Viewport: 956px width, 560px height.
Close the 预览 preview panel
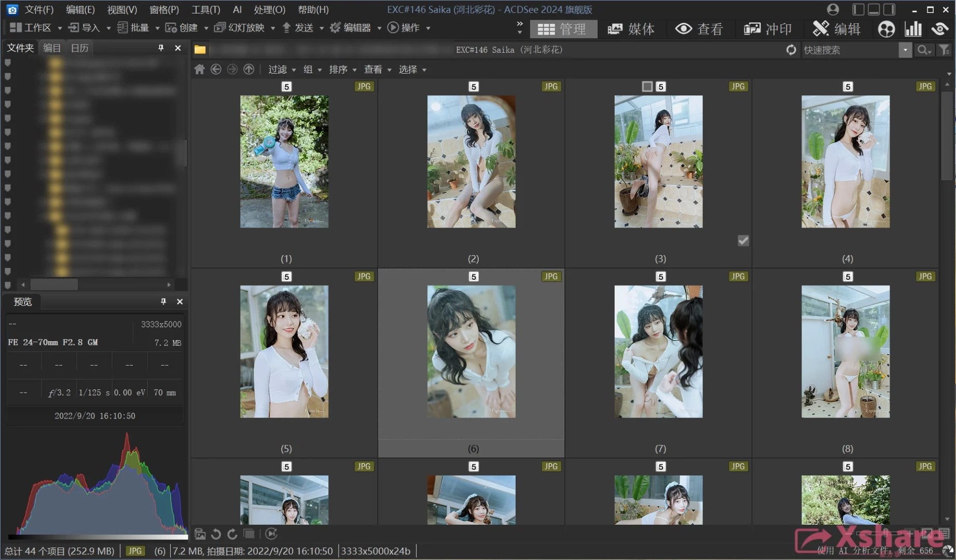[180, 301]
